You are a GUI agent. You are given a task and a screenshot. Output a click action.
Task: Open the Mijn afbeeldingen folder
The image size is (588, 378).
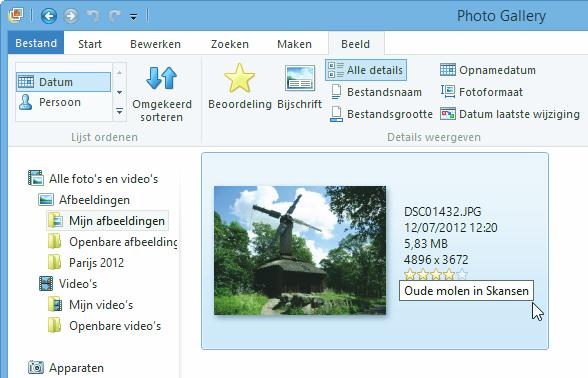coord(108,220)
